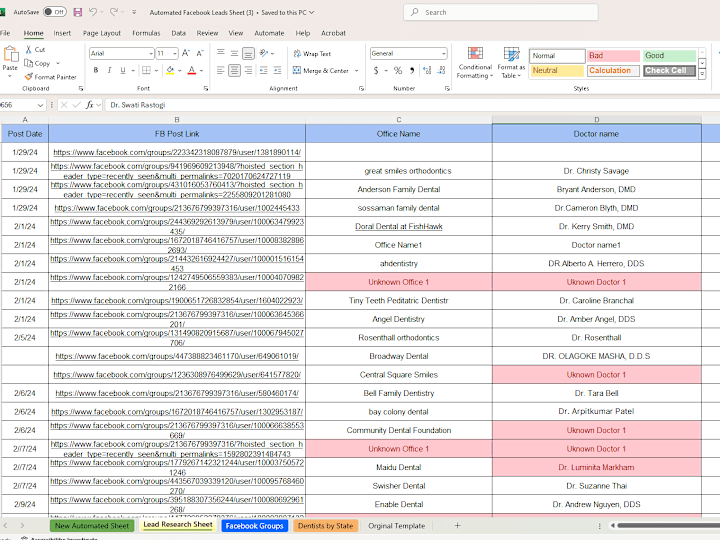Apply italic formatting
The width and height of the screenshot is (720, 540).
(x=109, y=70)
